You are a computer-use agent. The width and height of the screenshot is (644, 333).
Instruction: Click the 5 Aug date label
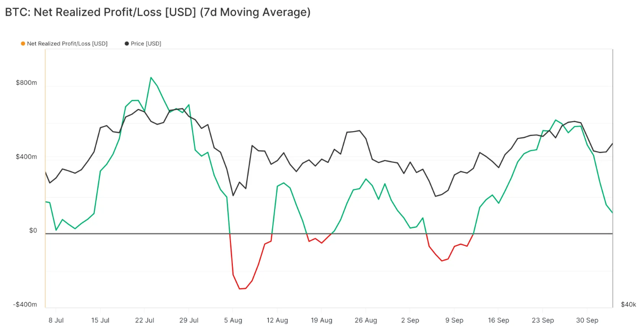[x=233, y=321]
